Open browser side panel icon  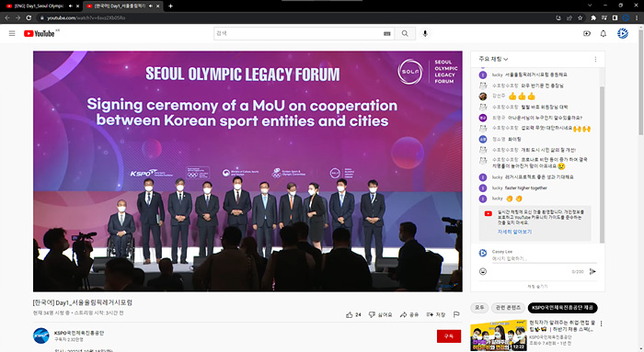click(615, 17)
